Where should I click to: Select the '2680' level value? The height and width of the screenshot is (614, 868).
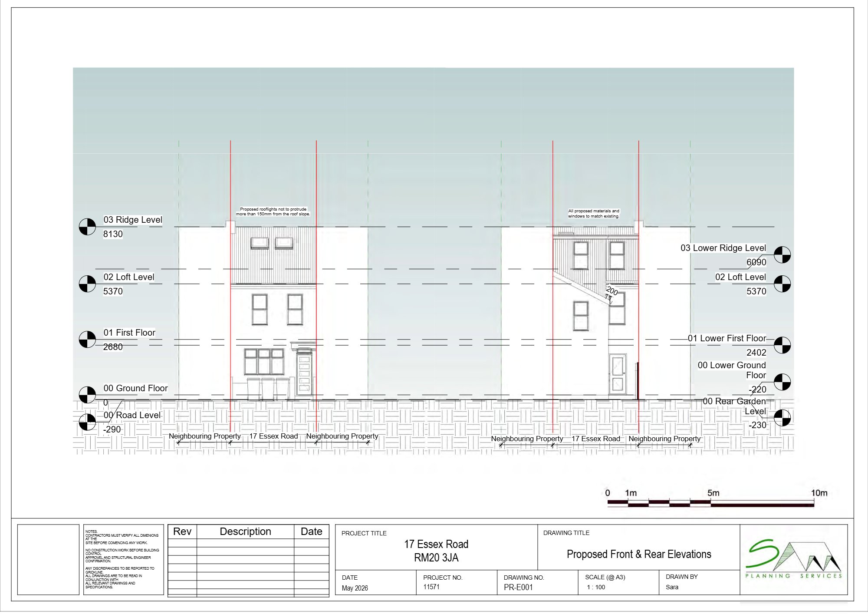(x=113, y=347)
